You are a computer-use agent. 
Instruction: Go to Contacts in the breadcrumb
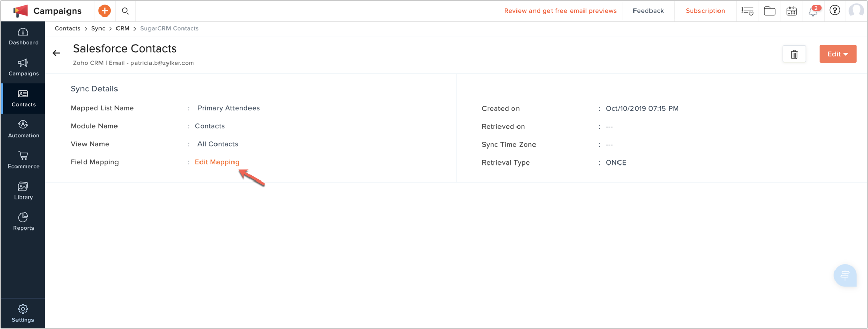(68, 28)
